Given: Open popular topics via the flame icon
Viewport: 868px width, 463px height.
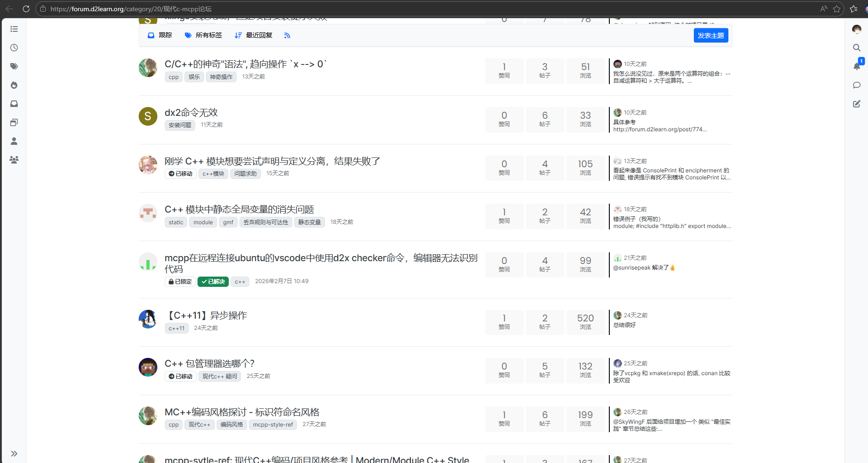Looking at the screenshot, I should (x=14, y=85).
